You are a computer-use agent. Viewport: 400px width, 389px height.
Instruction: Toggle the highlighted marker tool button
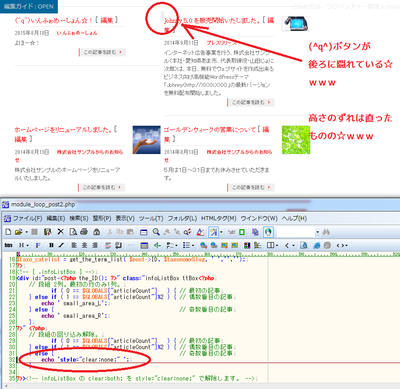click(x=213, y=232)
